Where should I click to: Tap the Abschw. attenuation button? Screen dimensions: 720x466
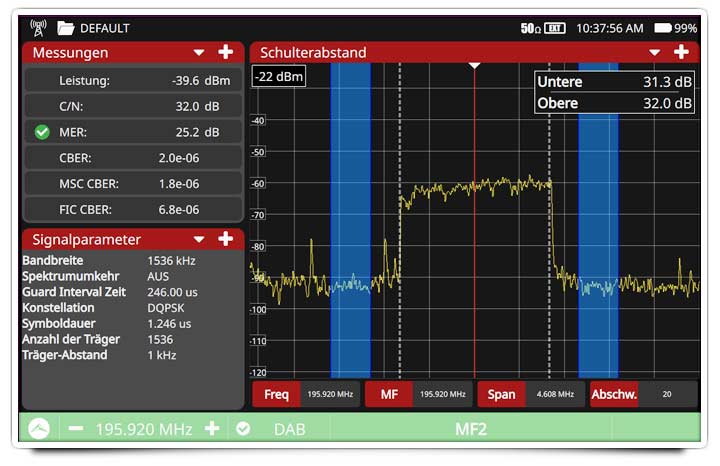pos(614,394)
